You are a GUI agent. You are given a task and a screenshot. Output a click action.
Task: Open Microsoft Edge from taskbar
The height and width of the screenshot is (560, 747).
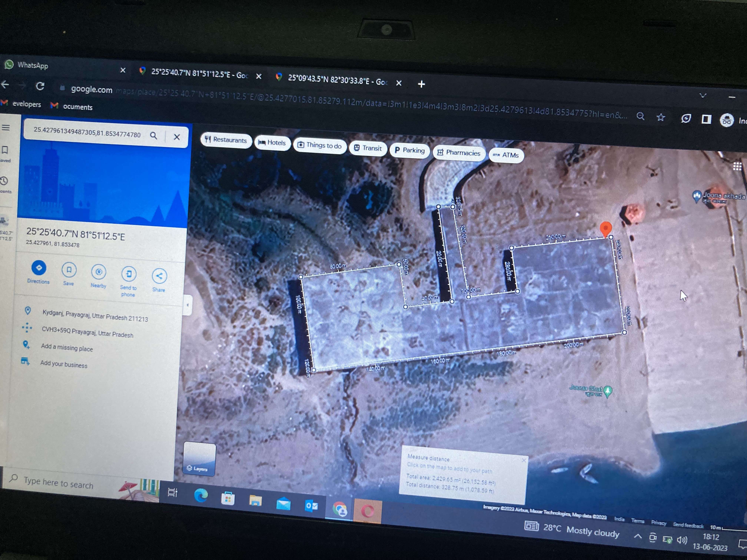[201, 495]
